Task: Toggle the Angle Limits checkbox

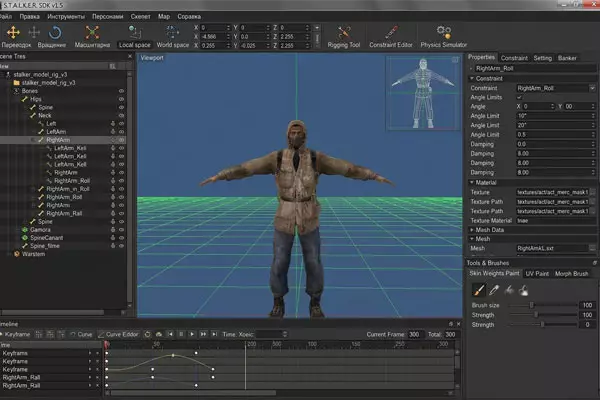Action: pos(519,97)
